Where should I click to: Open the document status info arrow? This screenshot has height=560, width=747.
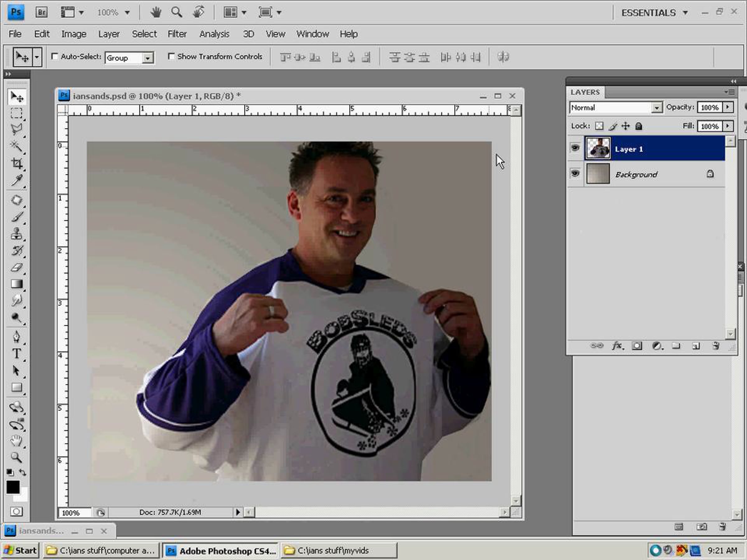tap(238, 512)
